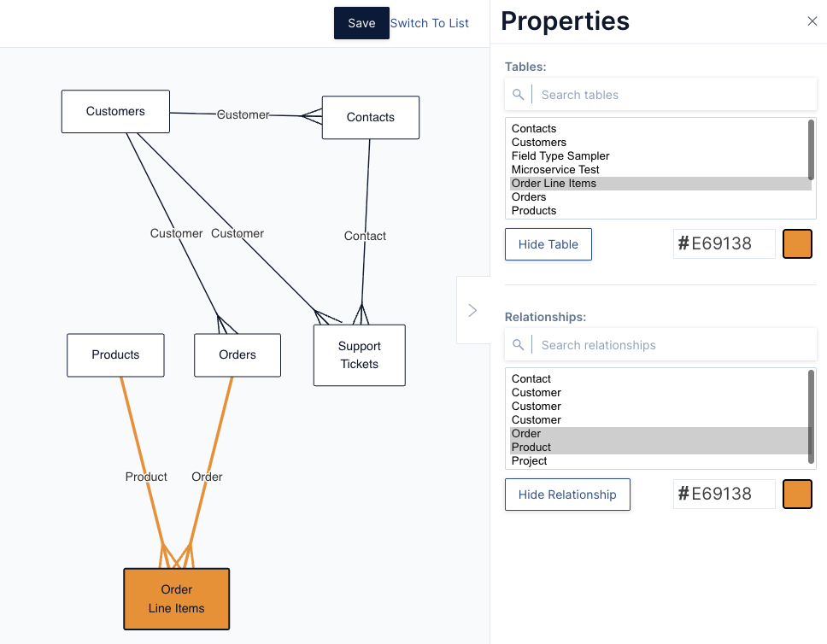Click the Relationships list scrollbar
This screenshot has height=644, width=827.
click(x=811, y=417)
